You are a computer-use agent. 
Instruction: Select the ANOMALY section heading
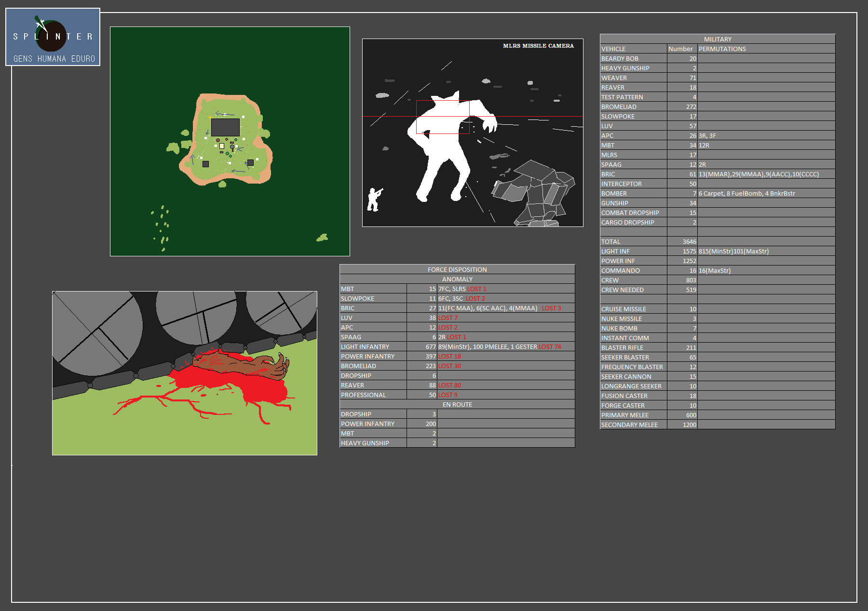point(457,279)
